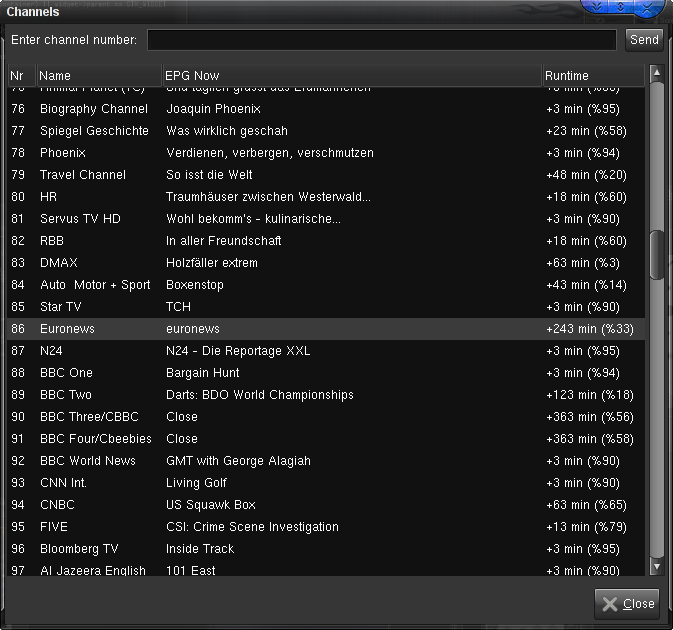
Task: Select the Bloomberg TV channel
Action: point(326,549)
